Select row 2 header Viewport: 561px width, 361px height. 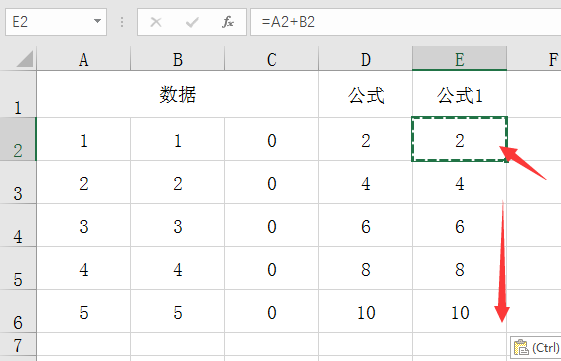[x=18, y=139]
